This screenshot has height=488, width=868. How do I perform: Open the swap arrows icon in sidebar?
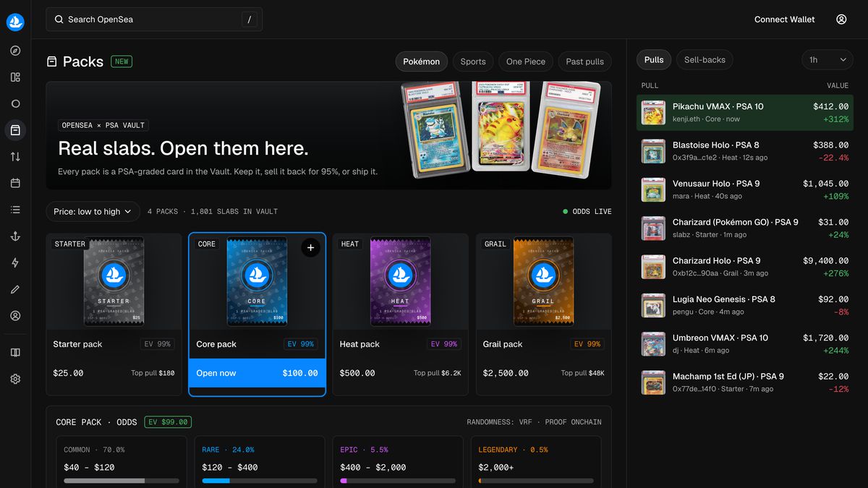(15, 157)
